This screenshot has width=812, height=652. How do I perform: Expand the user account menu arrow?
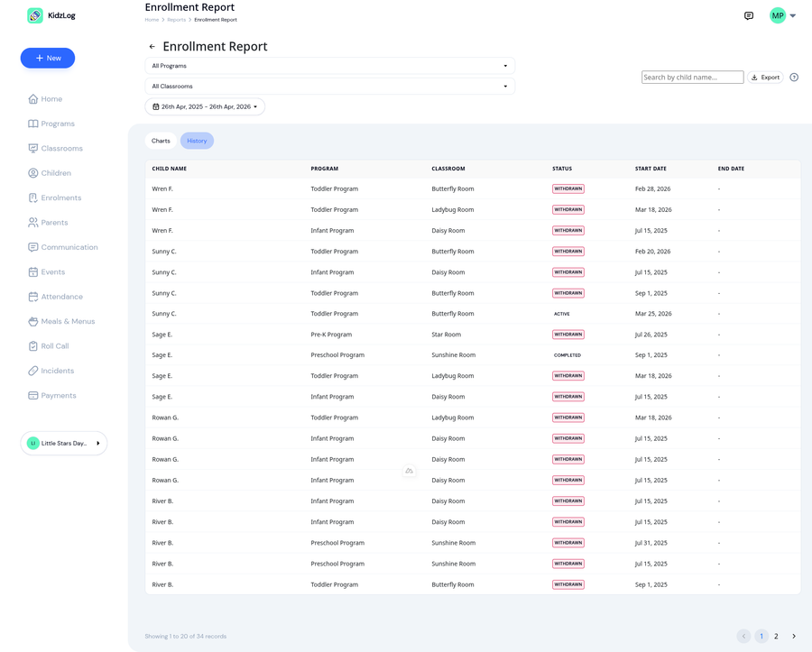click(793, 15)
